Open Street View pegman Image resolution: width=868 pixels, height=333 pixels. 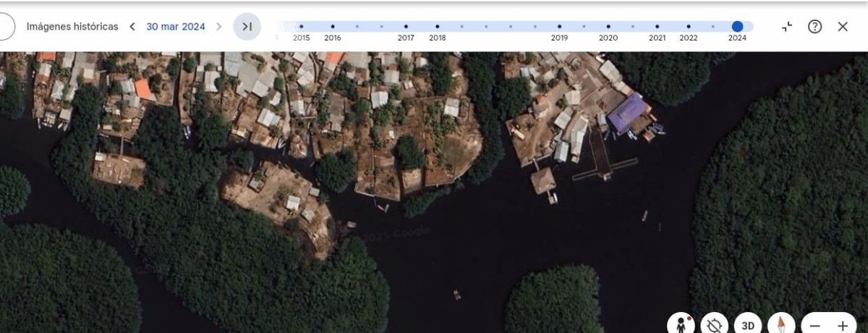[x=681, y=325]
